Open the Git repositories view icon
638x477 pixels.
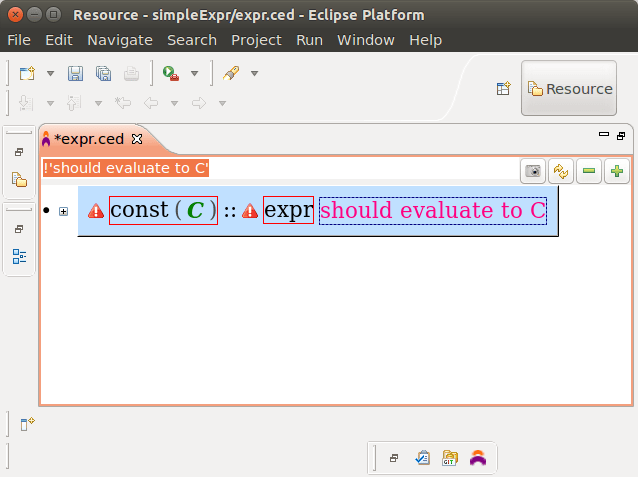pyautogui.click(x=450, y=458)
